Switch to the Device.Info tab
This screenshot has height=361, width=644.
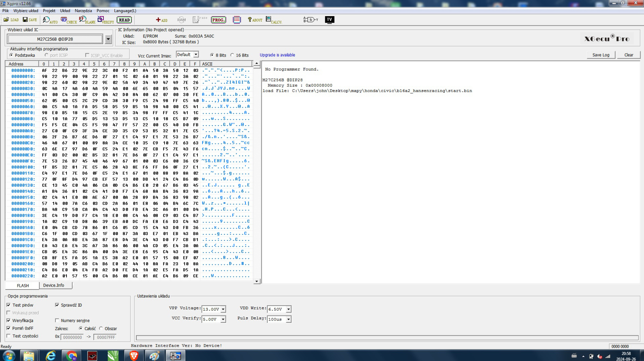[x=54, y=286]
